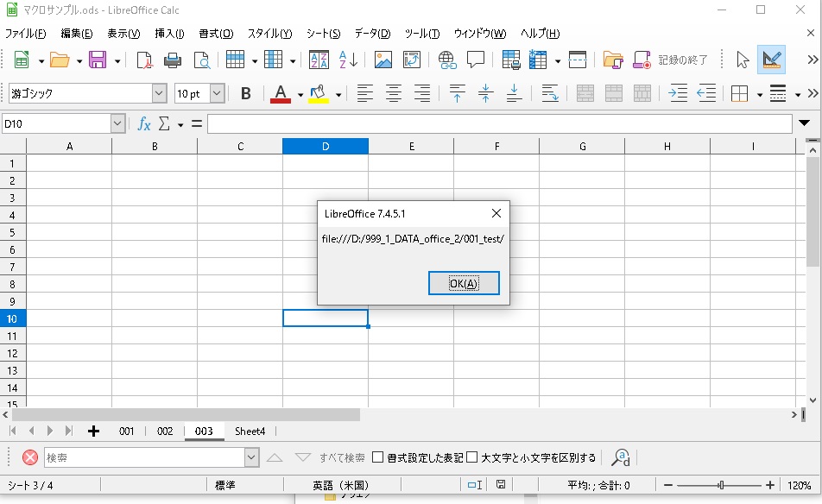822x504 pixels.
Task: Click the Split Window icon
Action: coord(577,60)
